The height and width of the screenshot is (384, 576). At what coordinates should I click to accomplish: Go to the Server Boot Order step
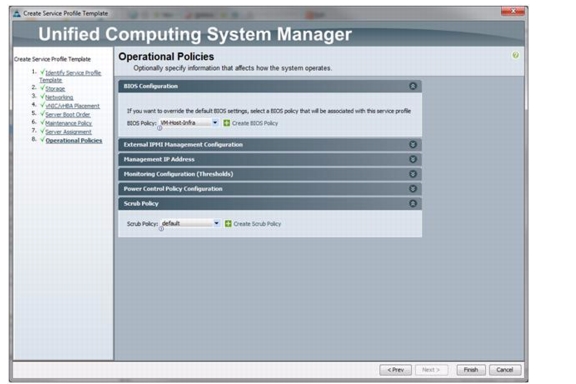[68, 114]
